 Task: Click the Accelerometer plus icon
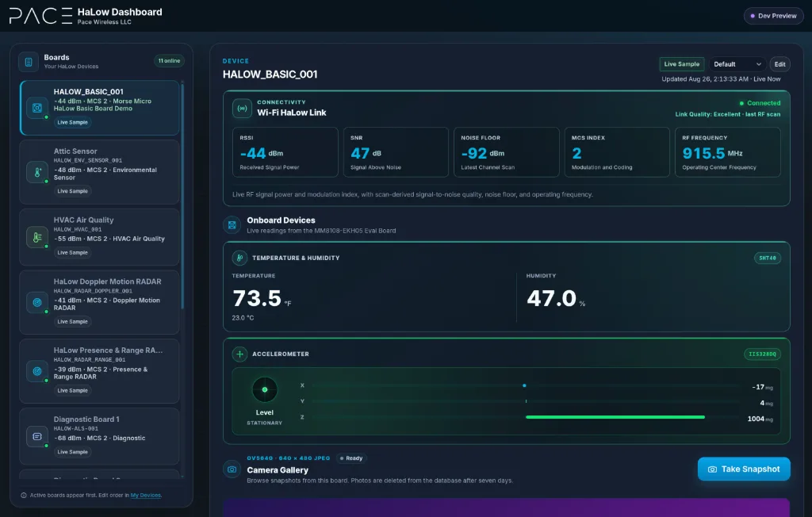click(239, 354)
